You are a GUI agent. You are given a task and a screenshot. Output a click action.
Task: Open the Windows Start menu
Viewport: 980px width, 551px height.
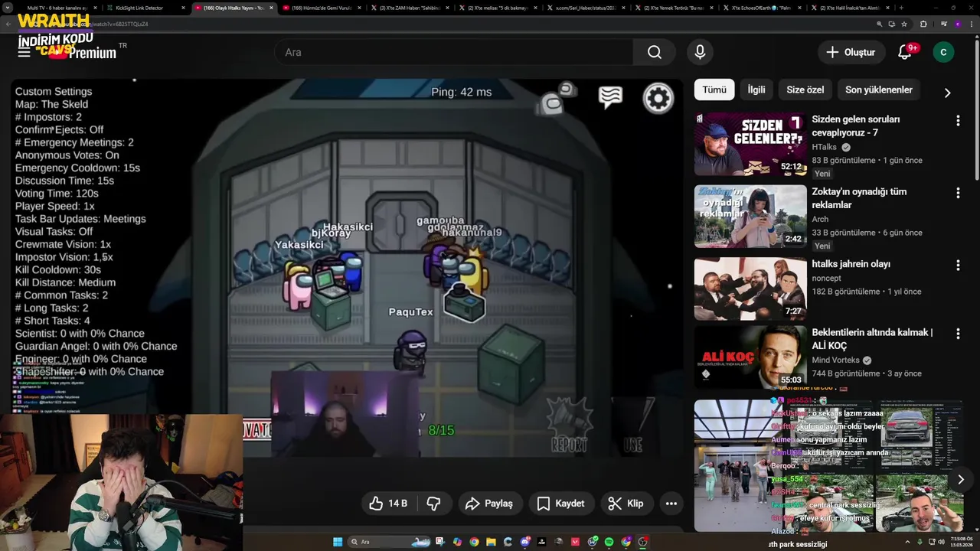[x=338, y=542]
